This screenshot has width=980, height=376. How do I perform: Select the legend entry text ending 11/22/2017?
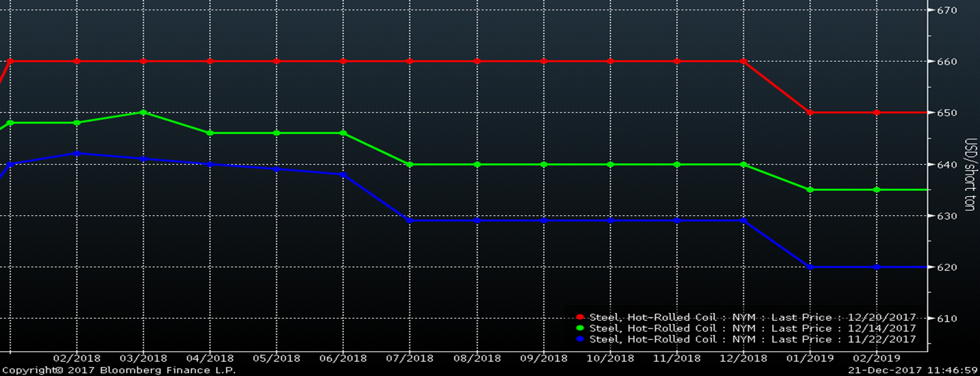(x=752, y=339)
